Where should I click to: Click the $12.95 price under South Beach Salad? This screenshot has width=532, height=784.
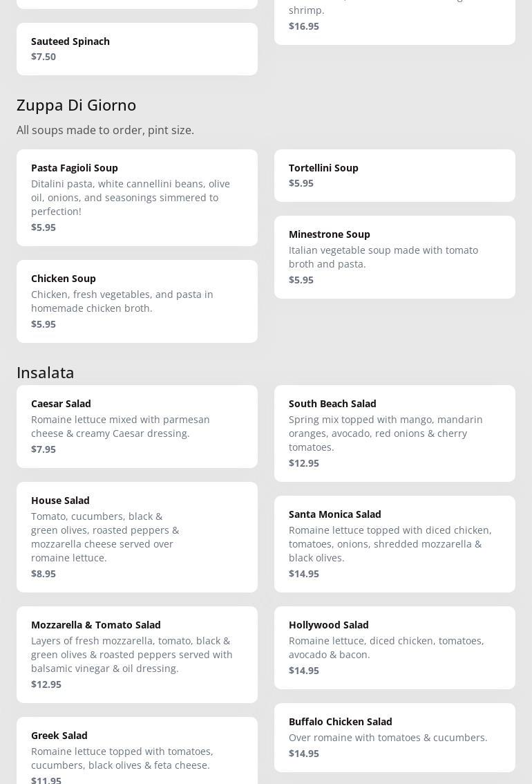click(304, 463)
